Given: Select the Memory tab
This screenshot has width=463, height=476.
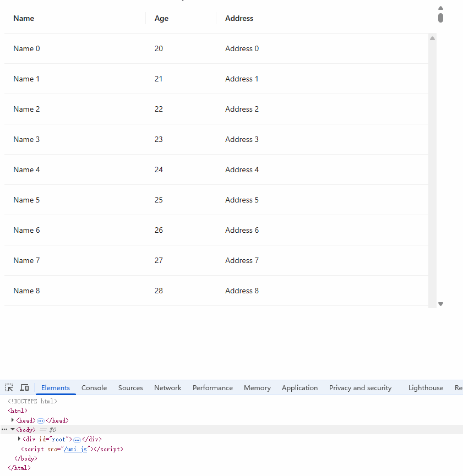Looking at the screenshot, I should pyautogui.click(x=257, y=387).
